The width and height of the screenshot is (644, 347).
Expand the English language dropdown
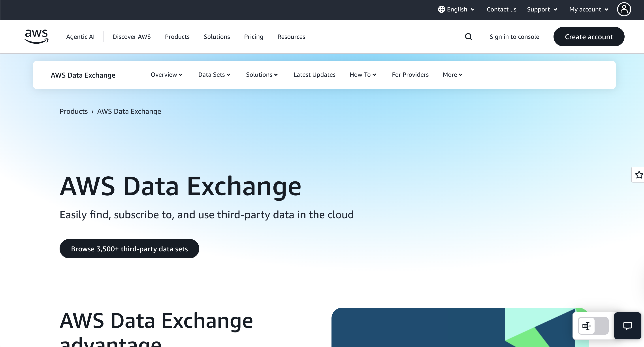tap(456, 9)
